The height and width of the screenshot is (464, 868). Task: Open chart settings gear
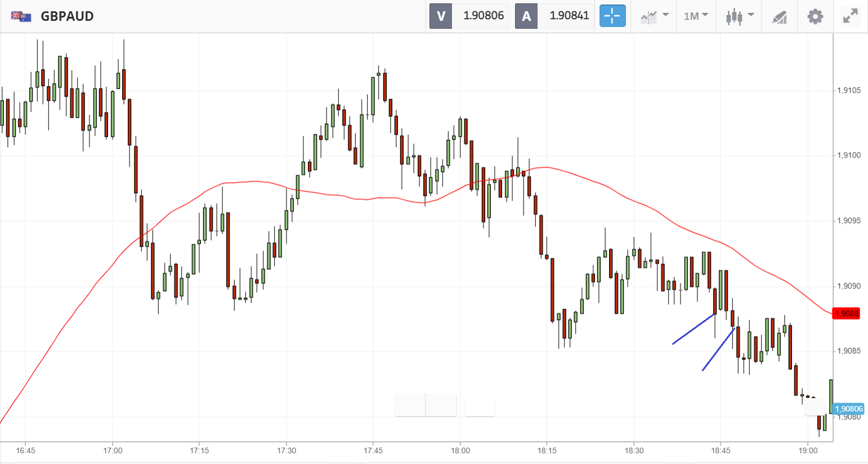tap(815, 16)
